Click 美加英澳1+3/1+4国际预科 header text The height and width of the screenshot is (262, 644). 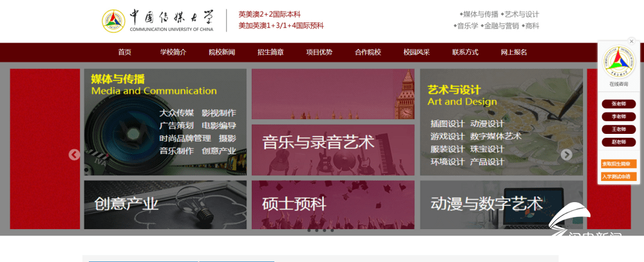coord(281,26)
